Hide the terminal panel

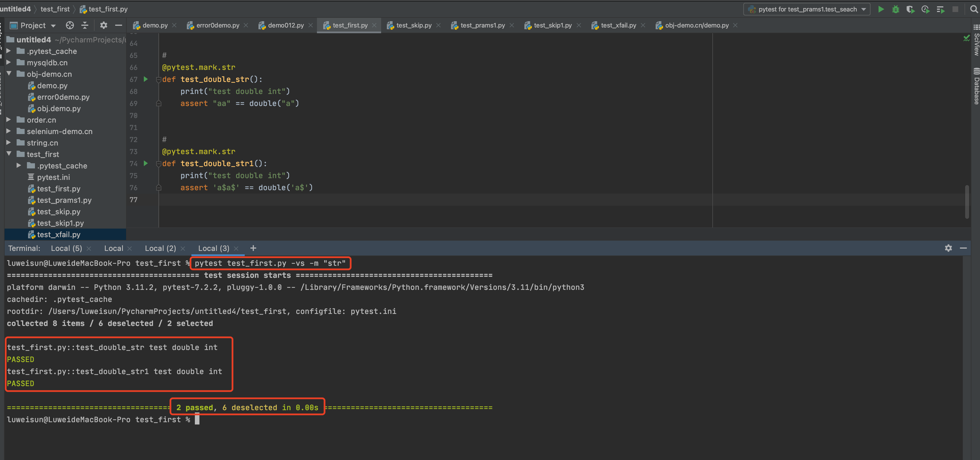click(963, 248)
